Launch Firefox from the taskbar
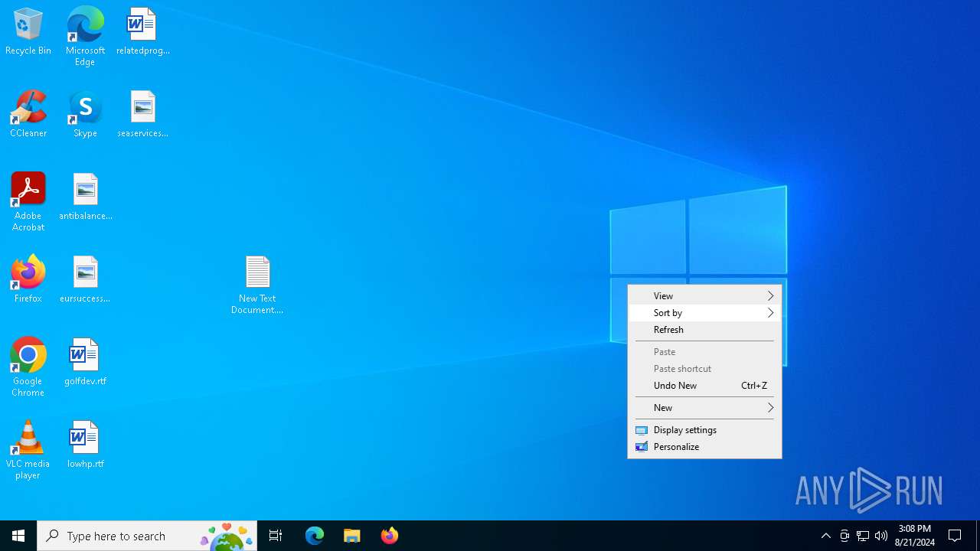The height and width of the screenshot is (551, 980). [390, 536]
